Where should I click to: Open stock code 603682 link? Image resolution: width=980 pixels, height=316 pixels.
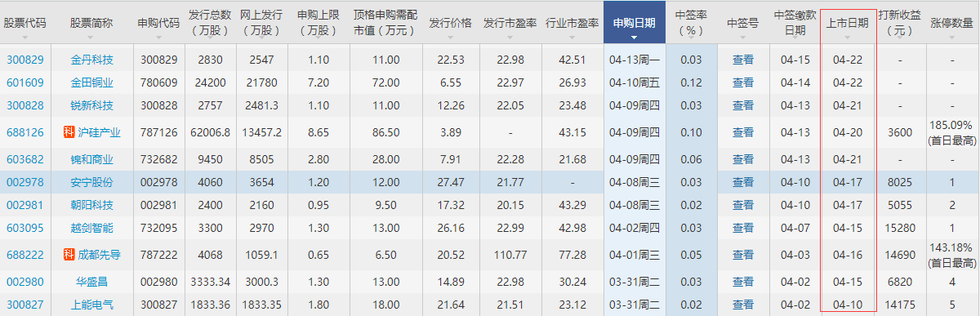click(x=24, y=159)
